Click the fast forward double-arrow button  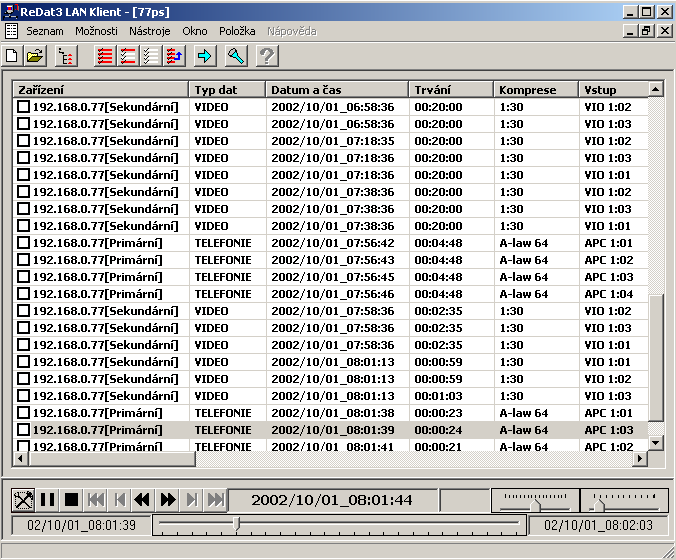click(x=168, y=500)
